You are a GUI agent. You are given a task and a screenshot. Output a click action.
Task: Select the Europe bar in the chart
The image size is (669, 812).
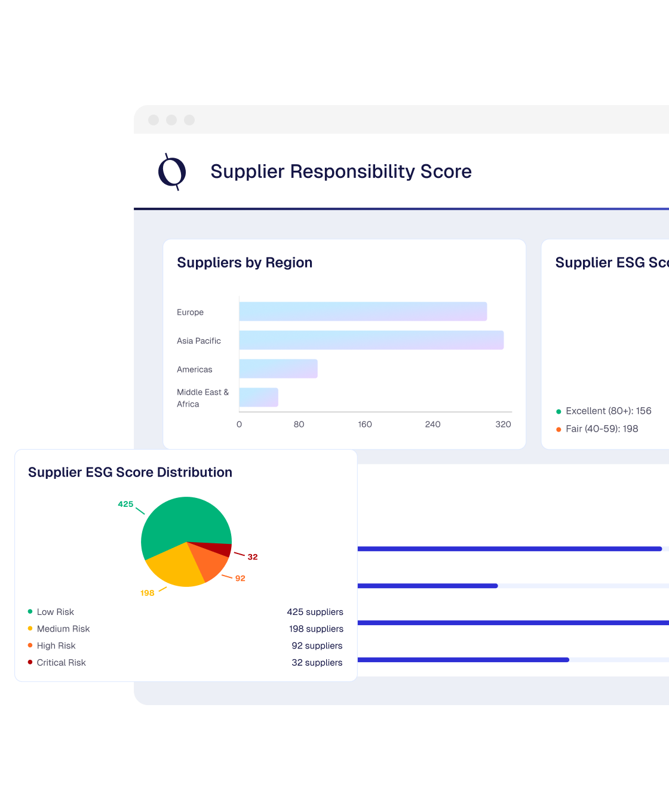[x=363, y=312]
